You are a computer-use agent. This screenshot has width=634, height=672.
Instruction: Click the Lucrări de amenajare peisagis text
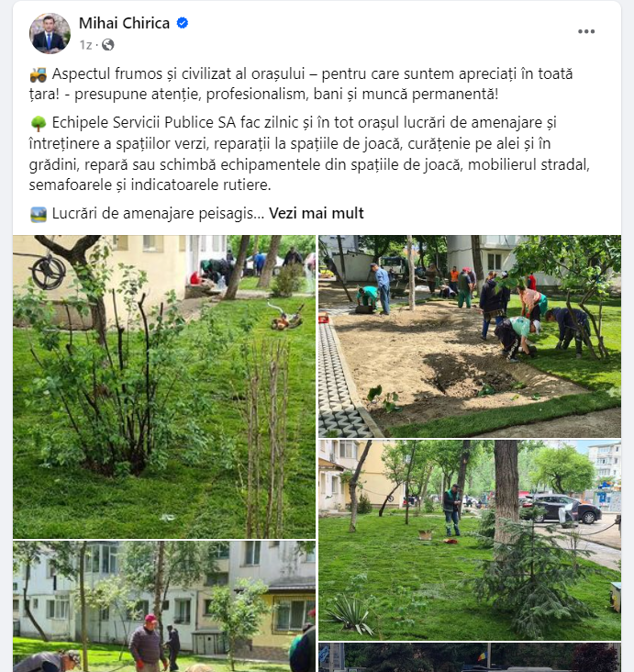click(158, 213)
